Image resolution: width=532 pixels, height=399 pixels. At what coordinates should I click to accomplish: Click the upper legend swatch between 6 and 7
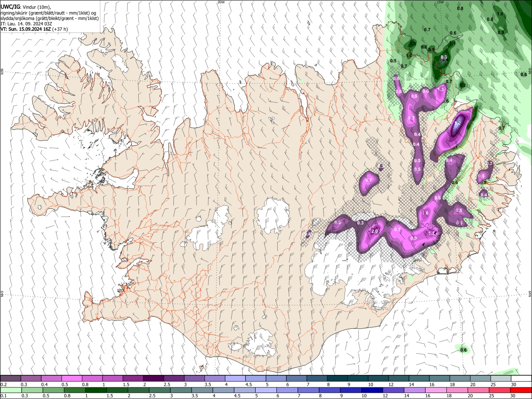[296, 378]
